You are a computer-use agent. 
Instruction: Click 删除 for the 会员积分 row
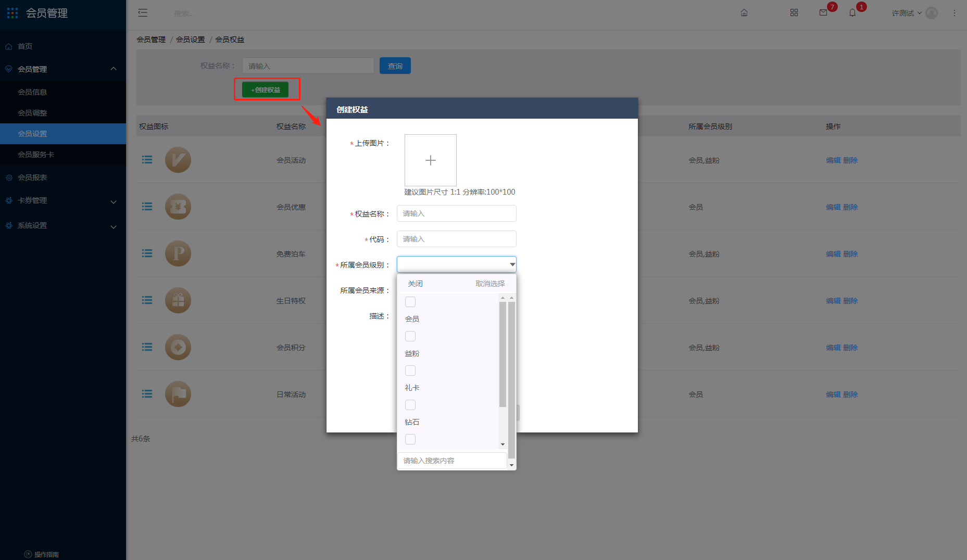850,348
